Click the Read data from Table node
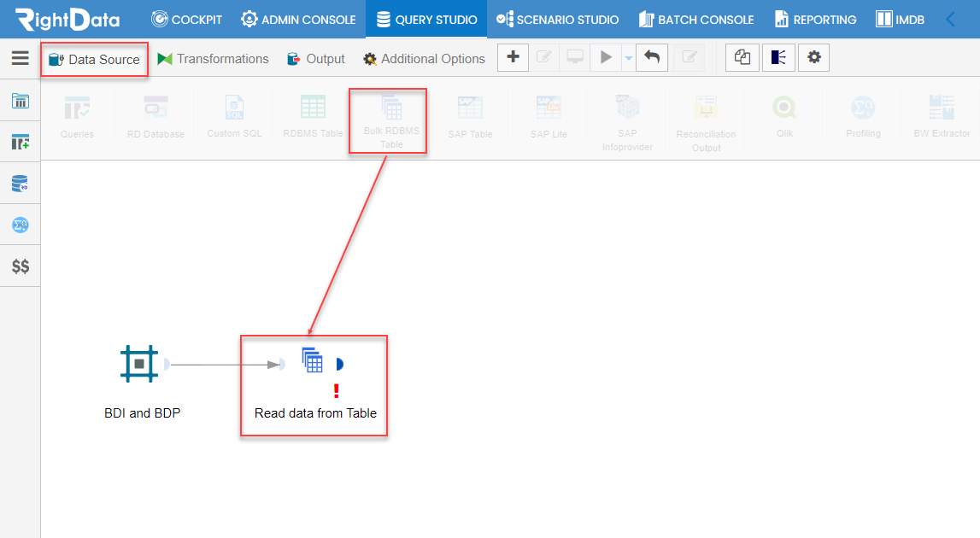Screen dimensions: 980x538 (x=314, y=384)
